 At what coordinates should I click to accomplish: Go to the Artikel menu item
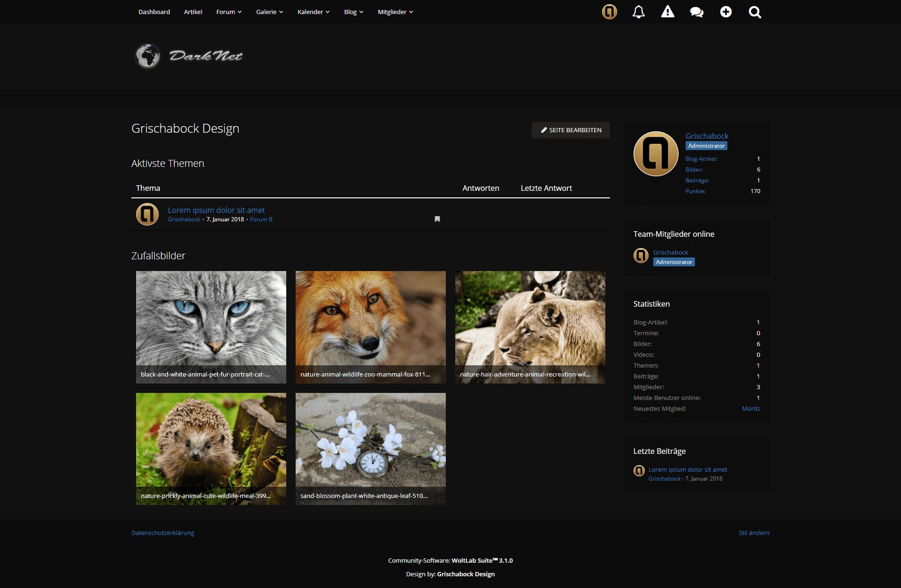coord(193,12)
